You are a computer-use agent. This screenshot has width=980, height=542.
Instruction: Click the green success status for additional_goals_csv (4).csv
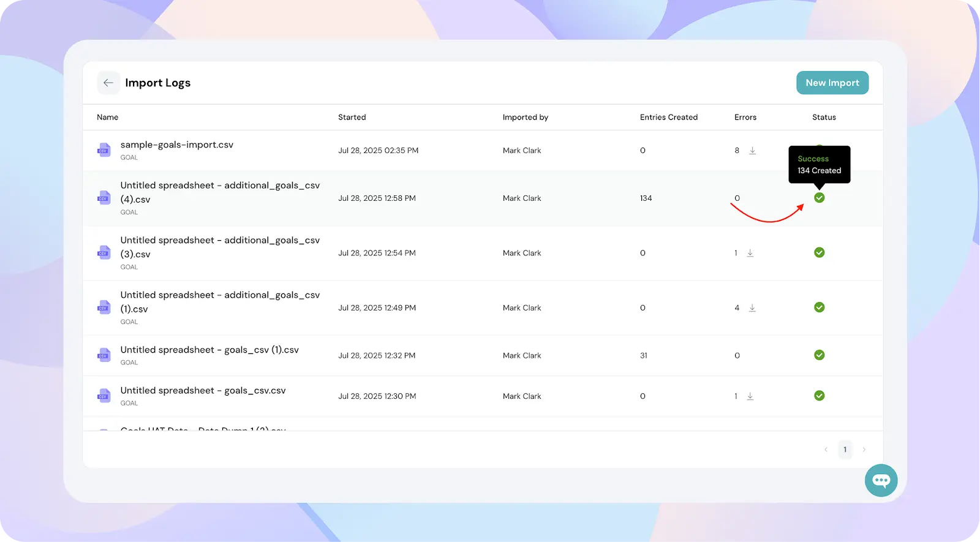click(x=819, y=198)
